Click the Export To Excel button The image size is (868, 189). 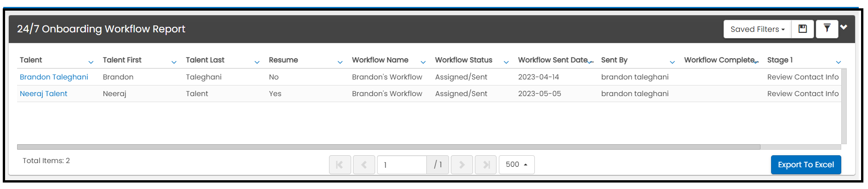point(806,165)
